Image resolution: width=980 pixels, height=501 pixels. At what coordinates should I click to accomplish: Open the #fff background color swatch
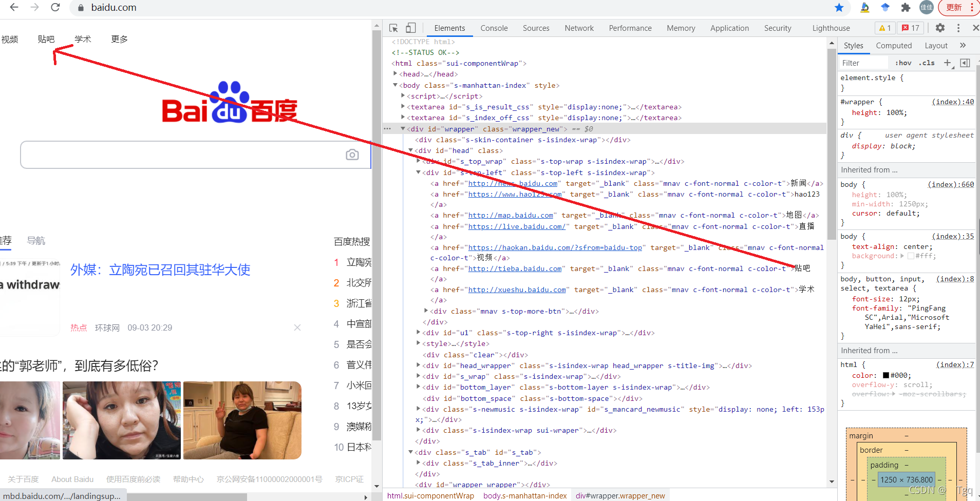(911, 256)
